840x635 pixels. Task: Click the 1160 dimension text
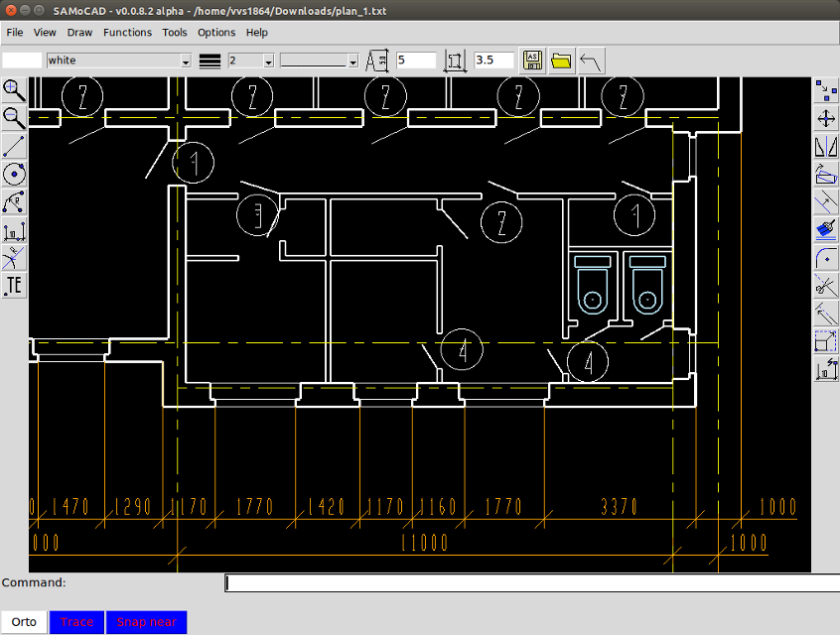(438, 506)
